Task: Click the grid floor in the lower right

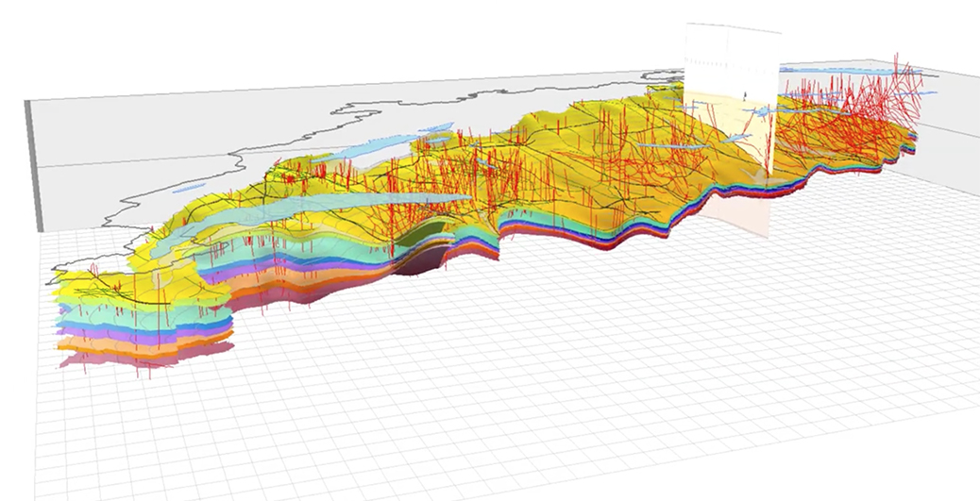Action: pyautogui.click(x=803, y=396)
